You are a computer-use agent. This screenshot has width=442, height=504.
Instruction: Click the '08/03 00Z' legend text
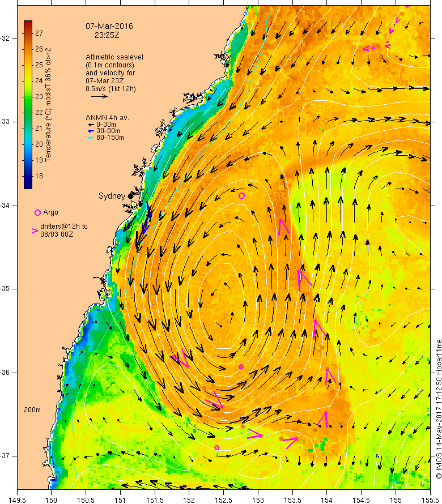click(57, 234)
